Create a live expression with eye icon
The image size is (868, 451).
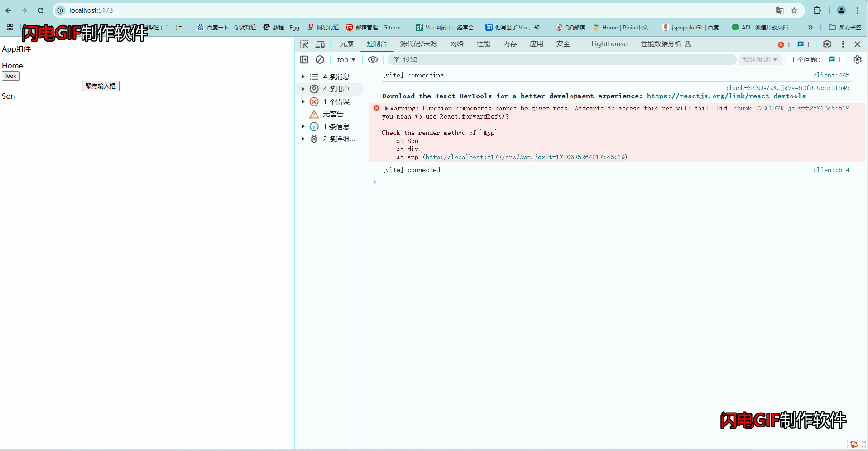tap(373, 59)
